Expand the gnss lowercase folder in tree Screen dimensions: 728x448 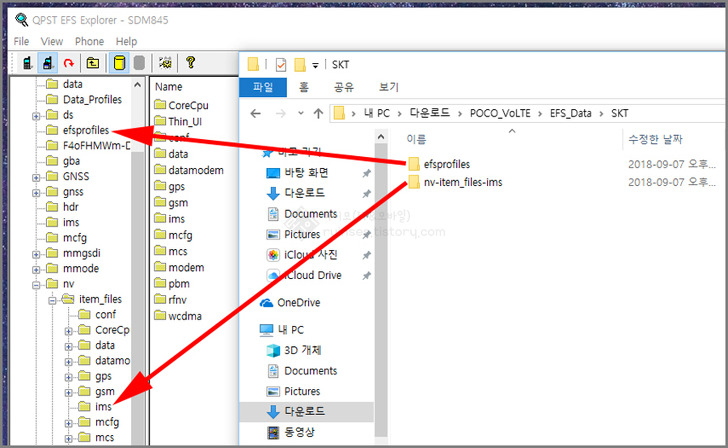pos(36,193)
